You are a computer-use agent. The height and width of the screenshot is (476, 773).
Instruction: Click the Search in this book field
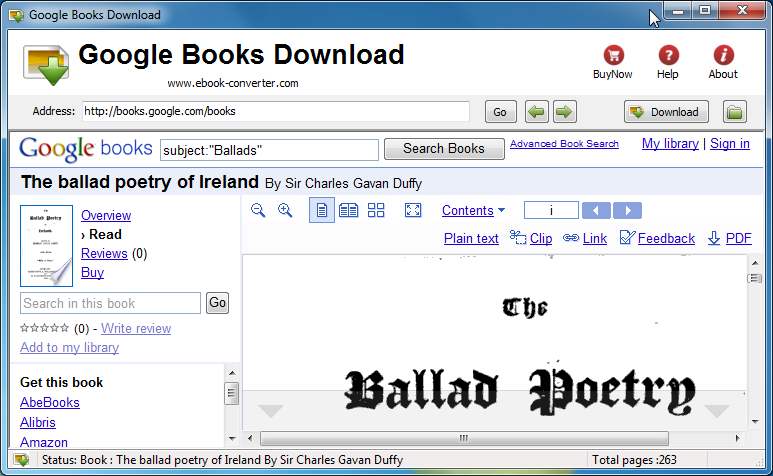[x=110, y=303]
